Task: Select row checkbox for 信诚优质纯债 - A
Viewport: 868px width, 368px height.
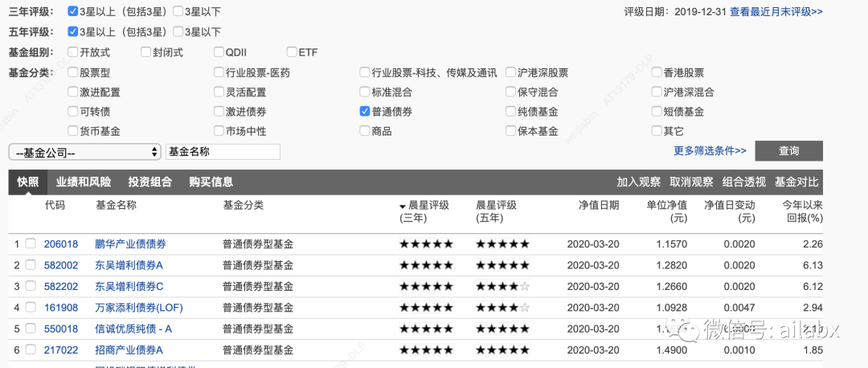Action: tap(31, 329)
